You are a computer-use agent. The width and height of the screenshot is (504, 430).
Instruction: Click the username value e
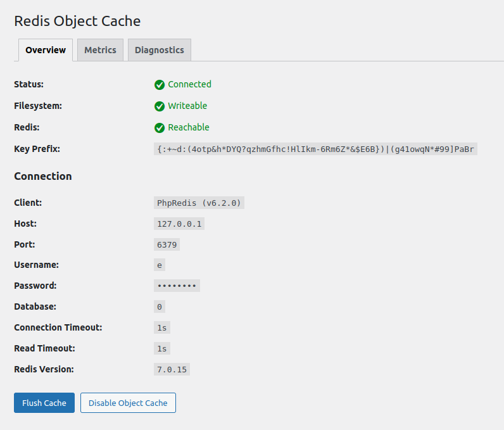coord(160,265)
